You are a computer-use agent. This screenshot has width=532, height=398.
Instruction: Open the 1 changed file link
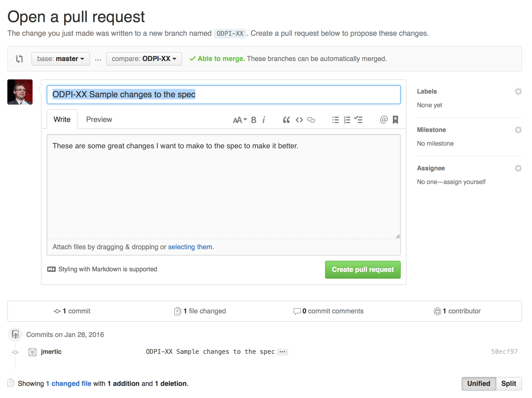coord(69,384)
